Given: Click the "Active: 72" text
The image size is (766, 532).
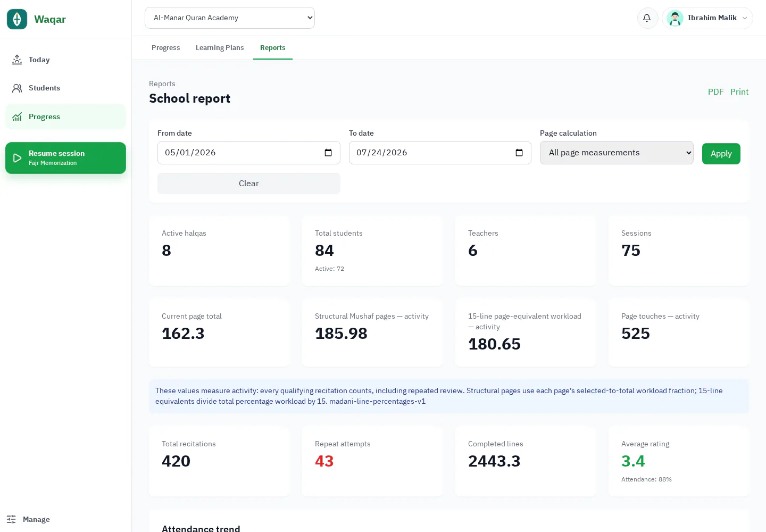Looking at the screenshot, I should [x=329, y=269].
